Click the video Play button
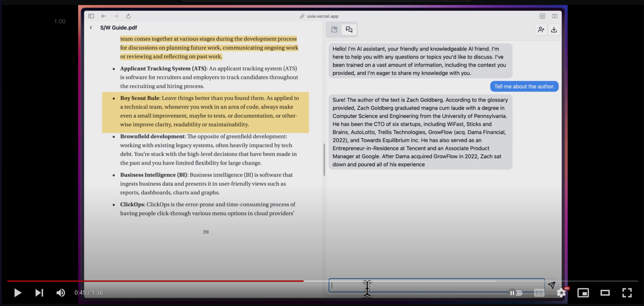Viewport: 644px width, 306px height. (18, 293)
